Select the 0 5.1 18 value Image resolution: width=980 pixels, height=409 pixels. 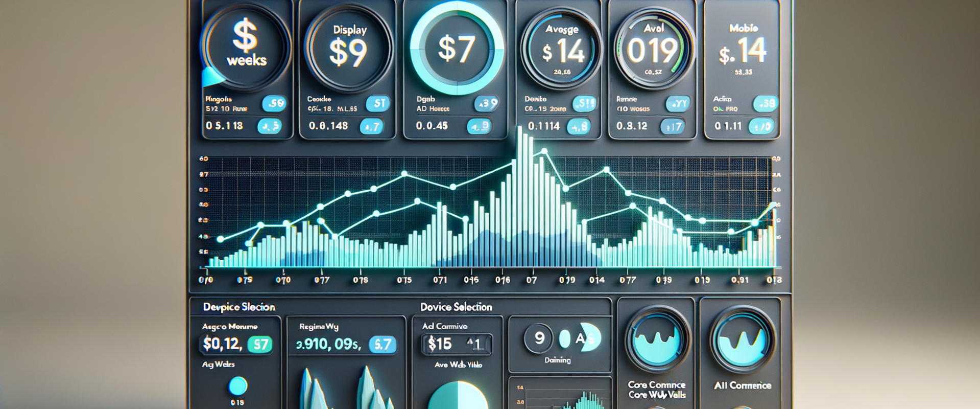coord(224,126)
